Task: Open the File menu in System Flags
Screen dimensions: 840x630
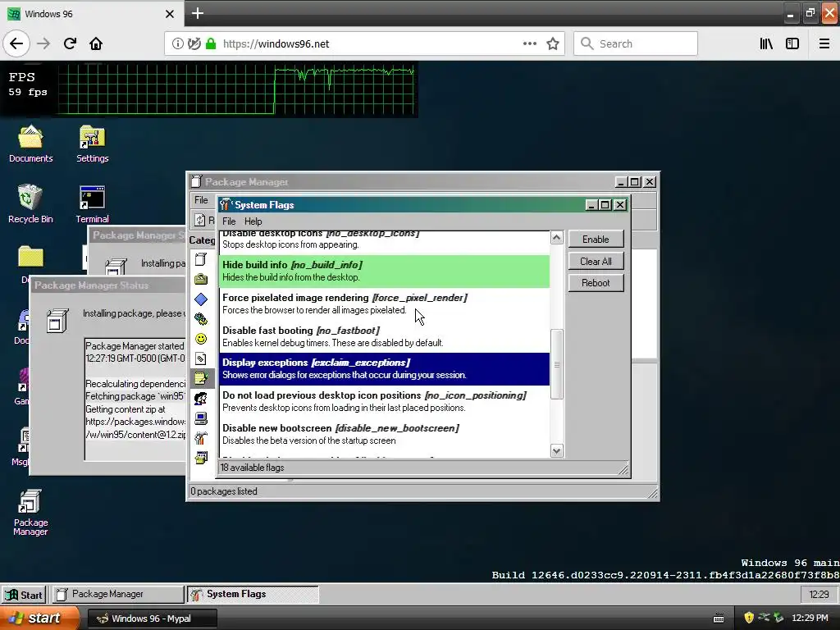Action: pyautogui.click(x=229, y=221)
